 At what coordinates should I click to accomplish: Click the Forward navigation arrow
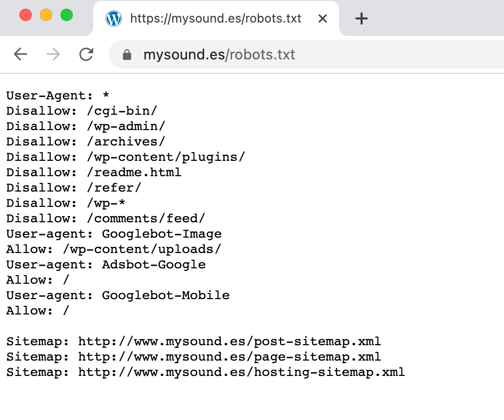[53, 54]
